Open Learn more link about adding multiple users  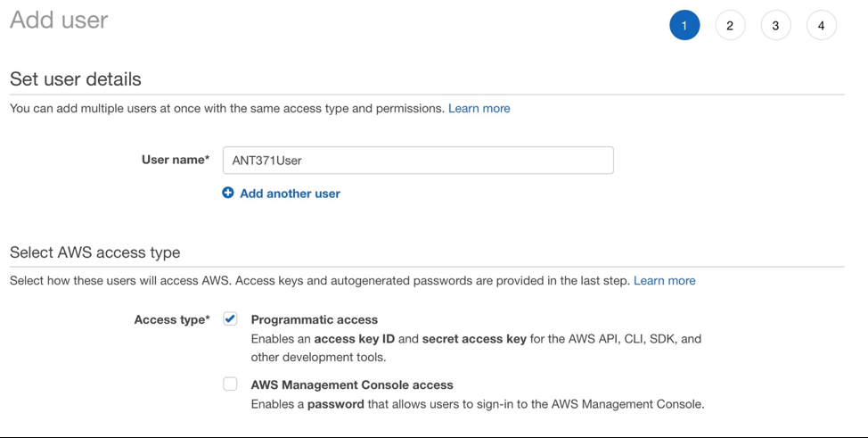[479, 109]
